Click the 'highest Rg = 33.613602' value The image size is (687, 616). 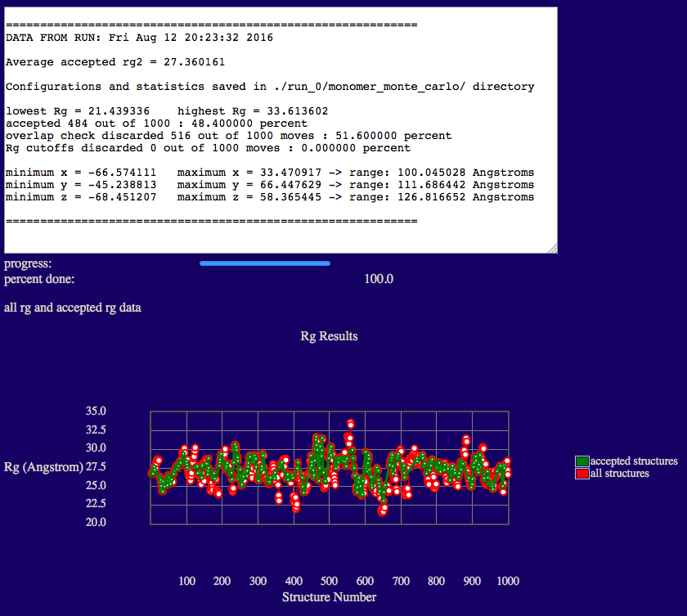253,111
